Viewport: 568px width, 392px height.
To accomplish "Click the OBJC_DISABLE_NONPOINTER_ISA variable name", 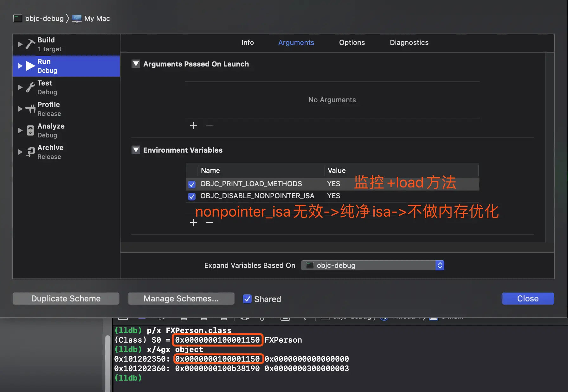I will click(257, 196).
